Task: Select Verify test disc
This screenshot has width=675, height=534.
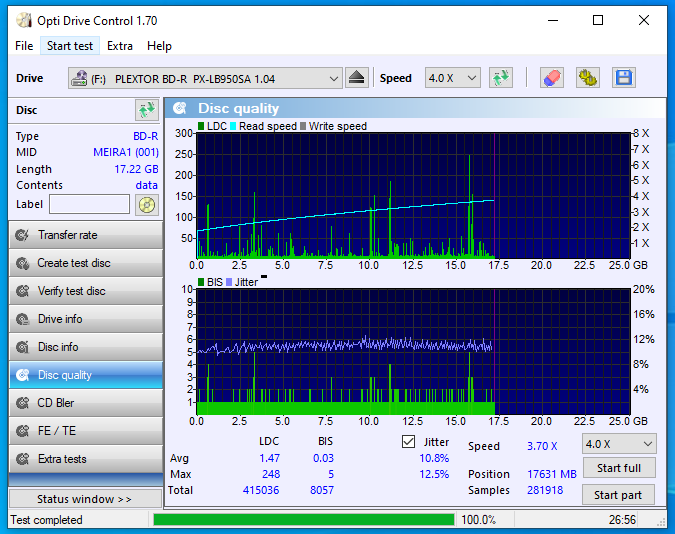Action: [86, 291]
